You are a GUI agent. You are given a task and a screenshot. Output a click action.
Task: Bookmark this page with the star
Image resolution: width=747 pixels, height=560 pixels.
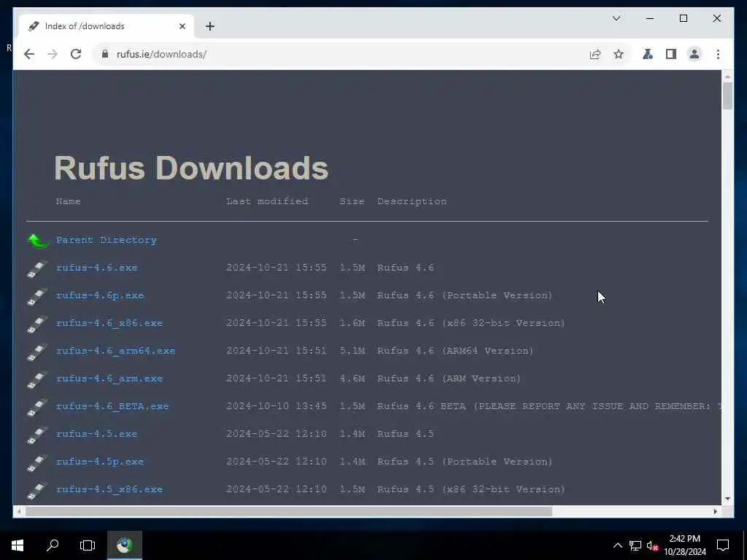coord(619,54)
